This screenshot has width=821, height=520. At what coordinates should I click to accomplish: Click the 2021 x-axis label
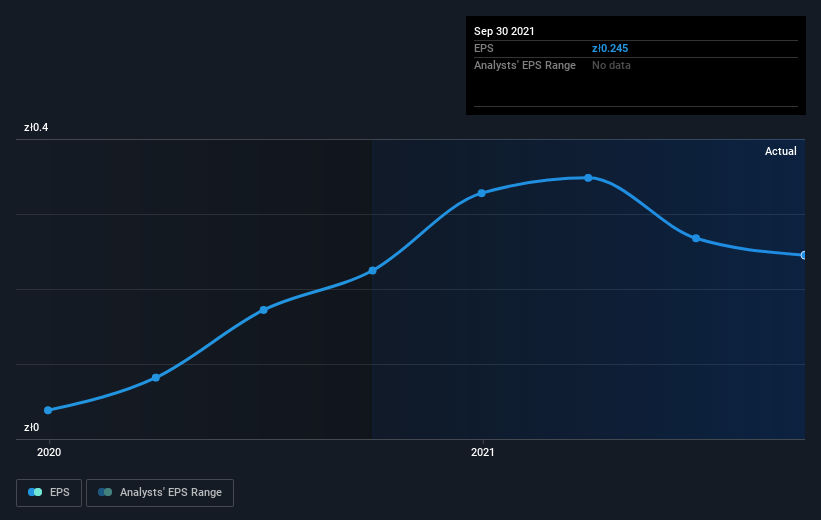482,452
